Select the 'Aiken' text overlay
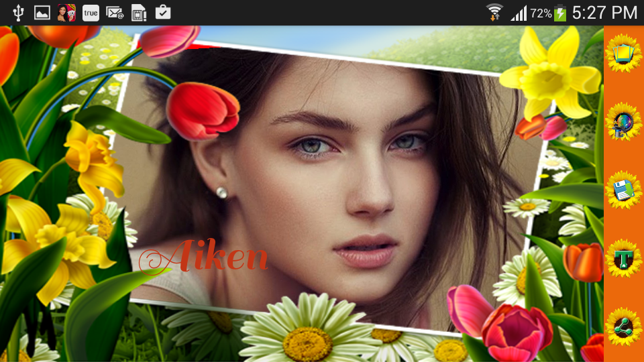Image resolution: width=644 pixels, height=362 pixels. click(x=204, y=257)
